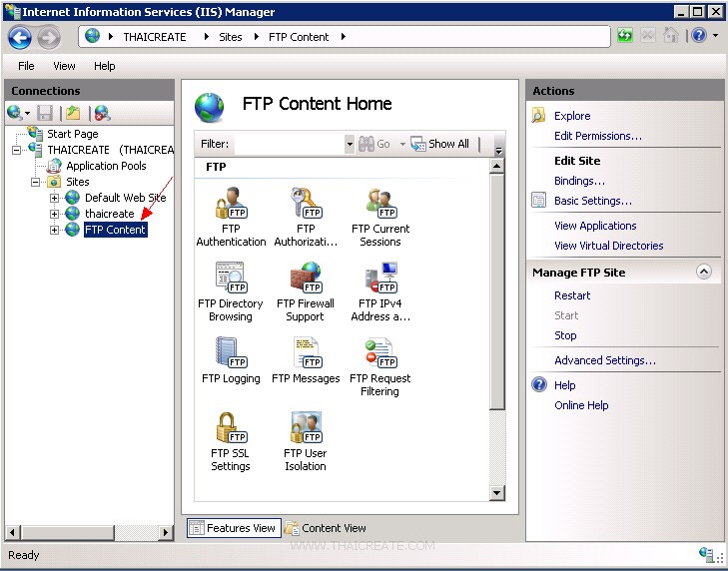Viewport: 728px width, 571px height.
Task: Click the Save connections disk icon
Action: [45, 113]
